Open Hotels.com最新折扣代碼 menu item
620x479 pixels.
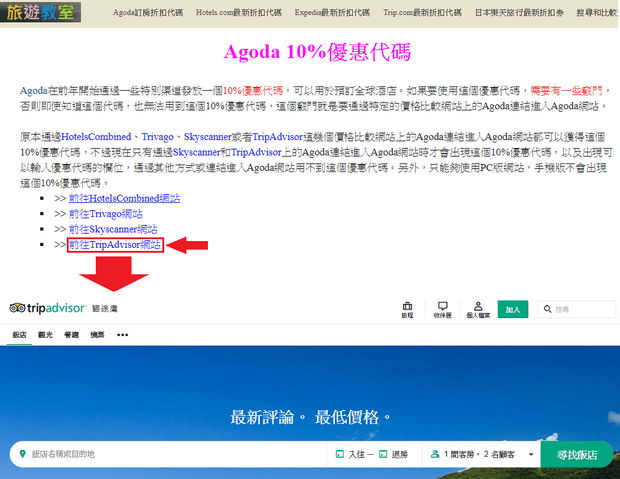pyautogui.click(x=239, y=13)
